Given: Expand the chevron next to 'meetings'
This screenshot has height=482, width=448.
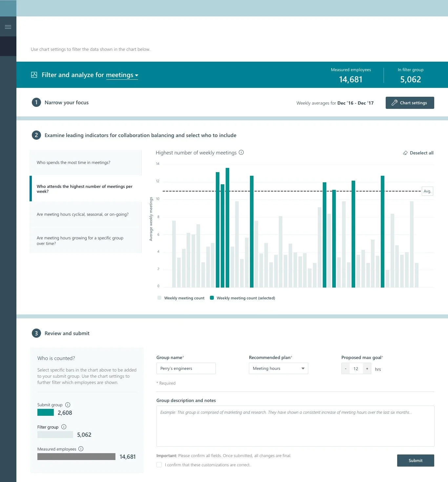Looking at the screenshot, I should [136, 75].
